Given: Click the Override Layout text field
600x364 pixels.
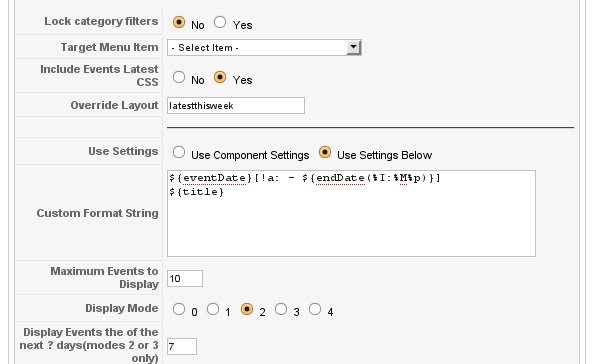Looking at the screenshot, I should (236, 106).
